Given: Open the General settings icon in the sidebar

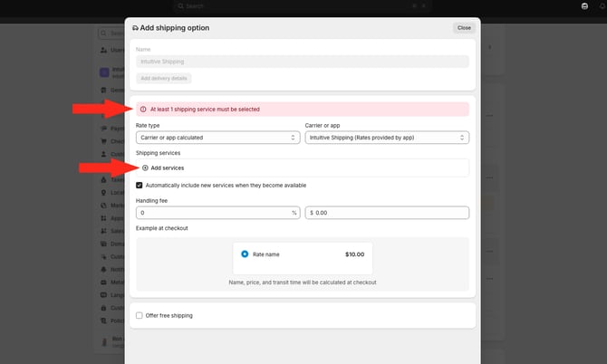Looking at the screenshot, I should [x=103, y=90].
